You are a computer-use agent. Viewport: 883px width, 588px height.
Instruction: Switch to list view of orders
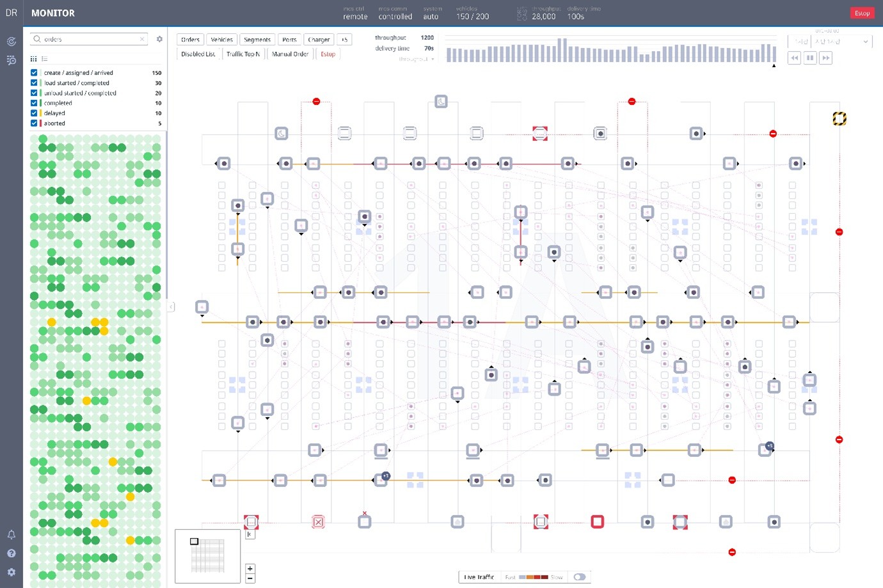point(45,59)
